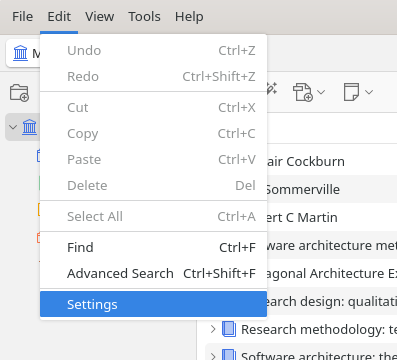Select the 'Research methodology' item title
Screen dimensions: 397x360
tap(319, 329)
